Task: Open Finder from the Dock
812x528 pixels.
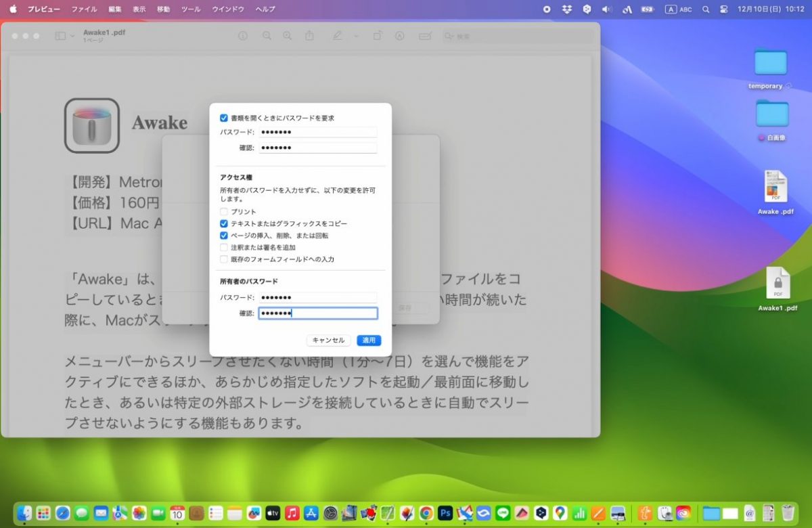Action: 24,513
